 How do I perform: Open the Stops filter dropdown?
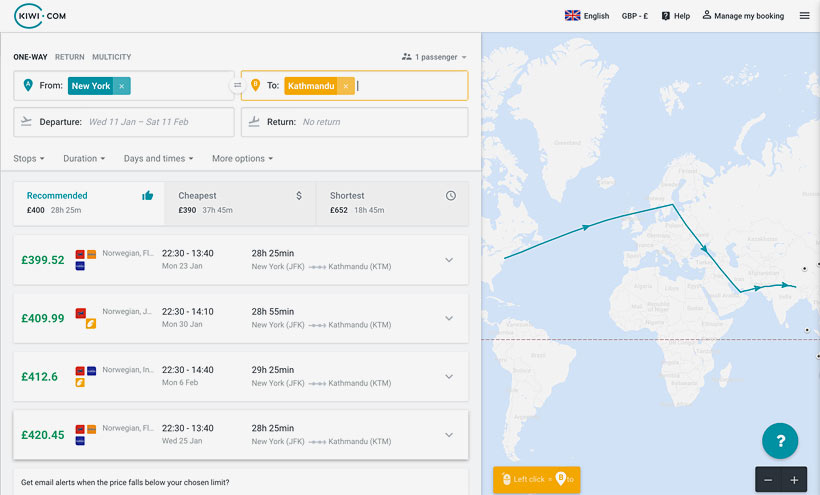(29, 158)
